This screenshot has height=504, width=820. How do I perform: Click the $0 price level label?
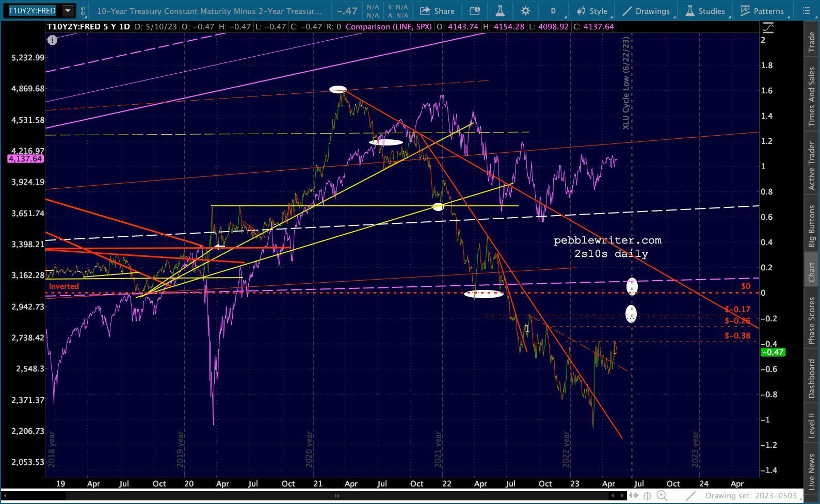click(746, 286)
